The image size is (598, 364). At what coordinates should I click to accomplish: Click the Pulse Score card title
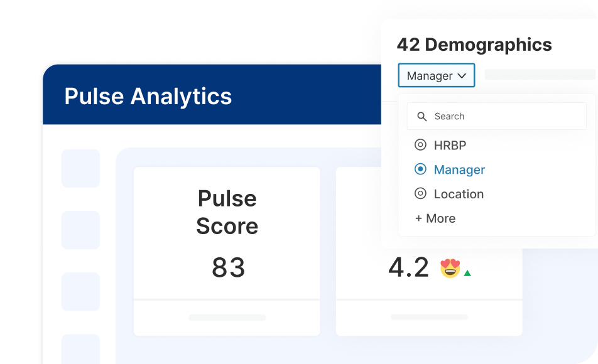tap(227, 212)
